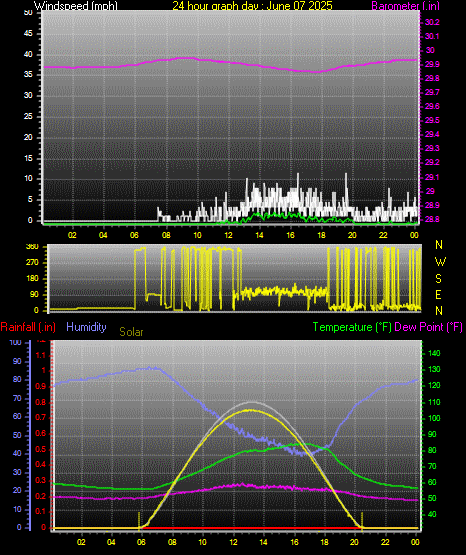This screenshot has height=555, width=466.
Task: Click the W wind direction marker
Action: (x=440, y=262)
